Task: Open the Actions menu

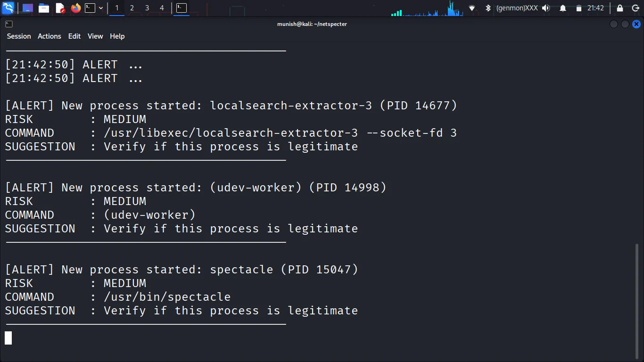Action: [50, 36]
